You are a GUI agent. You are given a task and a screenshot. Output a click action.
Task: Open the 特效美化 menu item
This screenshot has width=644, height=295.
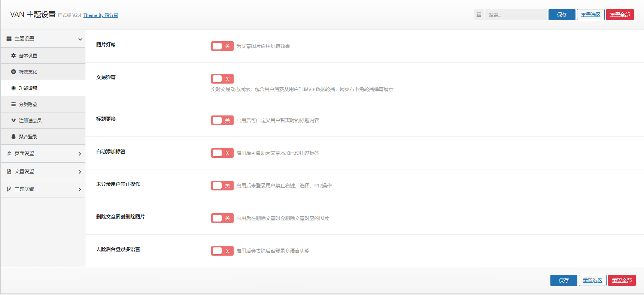pos(43,72)
